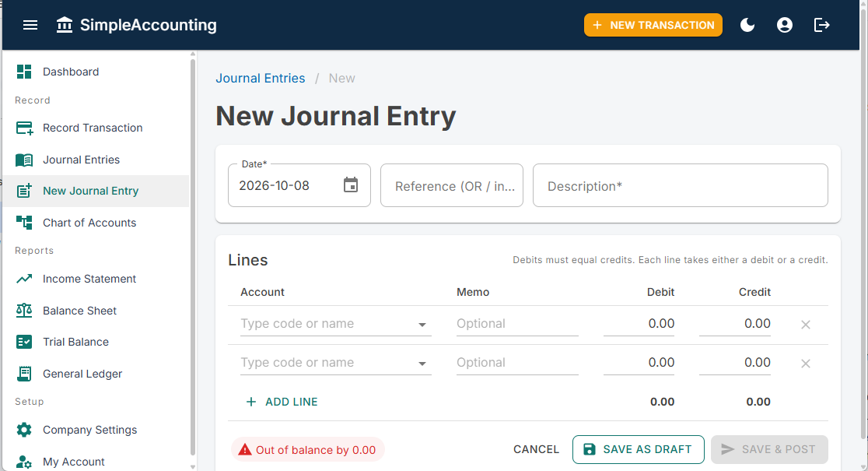Click the Balance Sheet scales icon
Image resolution: width=868 pixels, height=471 pixels.
[24, 311]
